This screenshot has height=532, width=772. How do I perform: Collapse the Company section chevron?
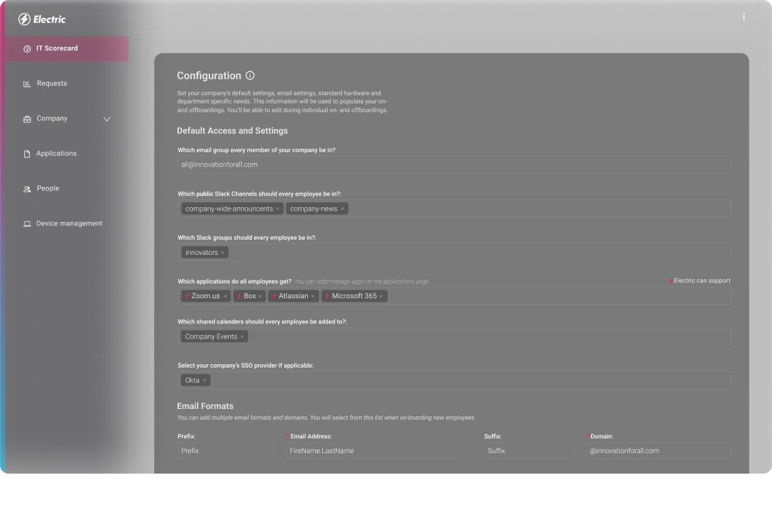pos(107,118)
